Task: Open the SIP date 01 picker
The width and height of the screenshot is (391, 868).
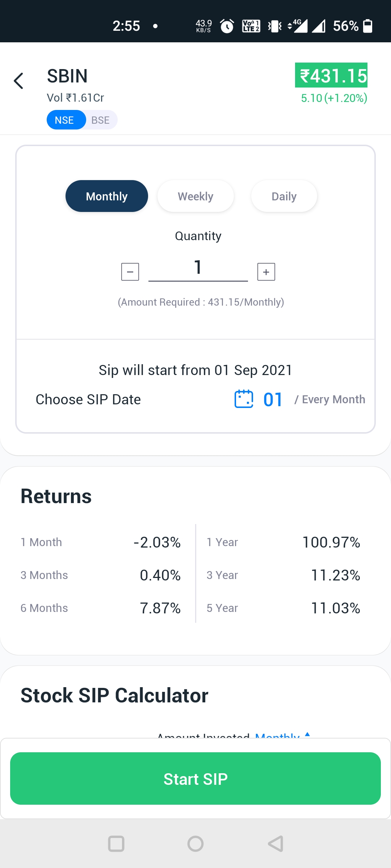Action: click(x=273, y=399)
